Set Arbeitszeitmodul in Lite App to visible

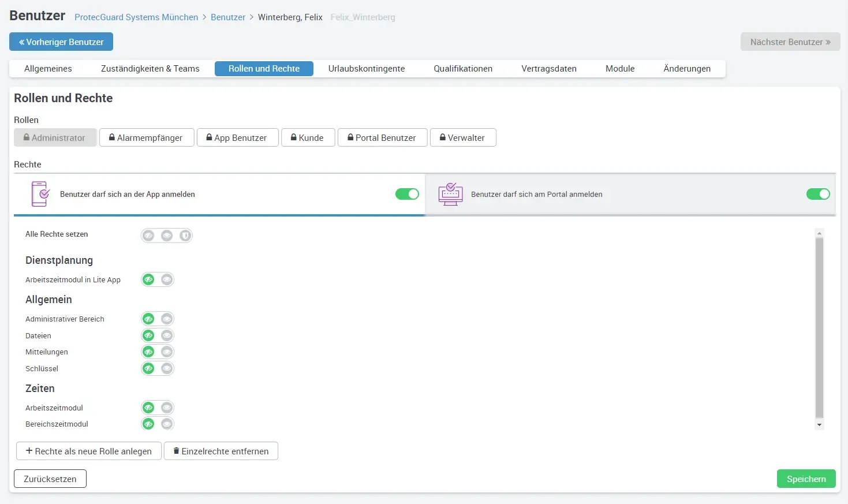tap(167, 279)
